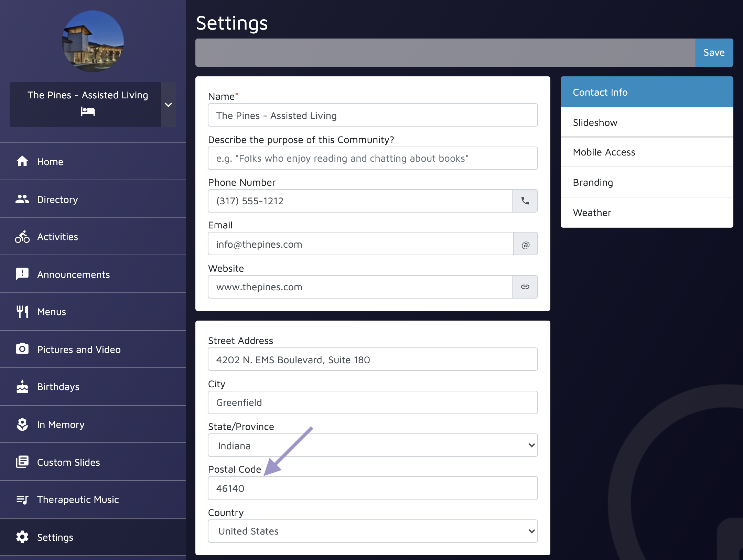Open the Contact Info settings tab
Viewport: 743px width, 560px height.
[647, 92]
